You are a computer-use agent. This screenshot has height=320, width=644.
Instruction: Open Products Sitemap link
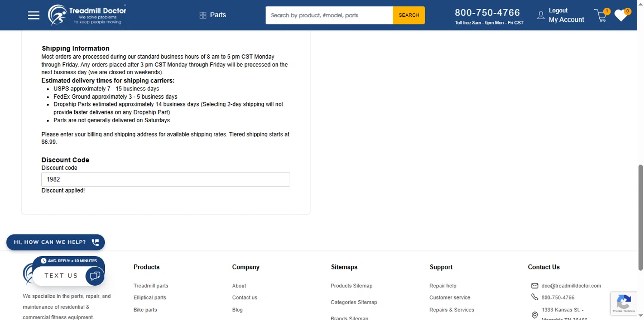click(x=352, y=286)
